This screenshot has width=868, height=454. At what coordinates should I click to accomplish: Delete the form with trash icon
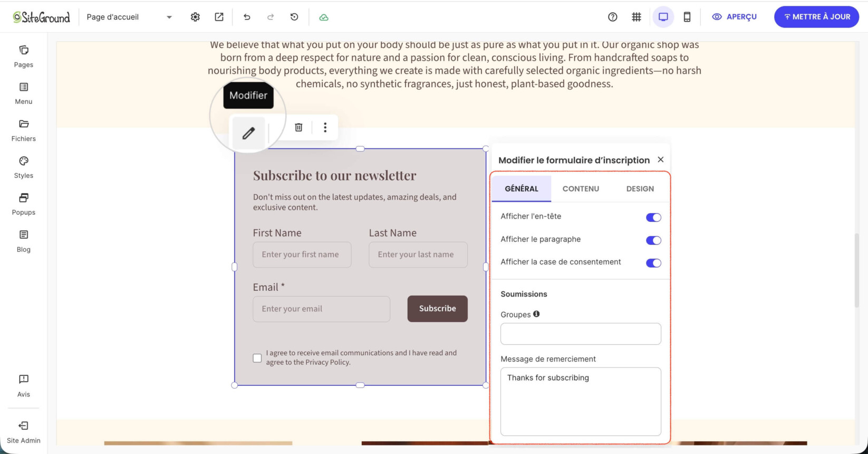click(x=298, y=127)
